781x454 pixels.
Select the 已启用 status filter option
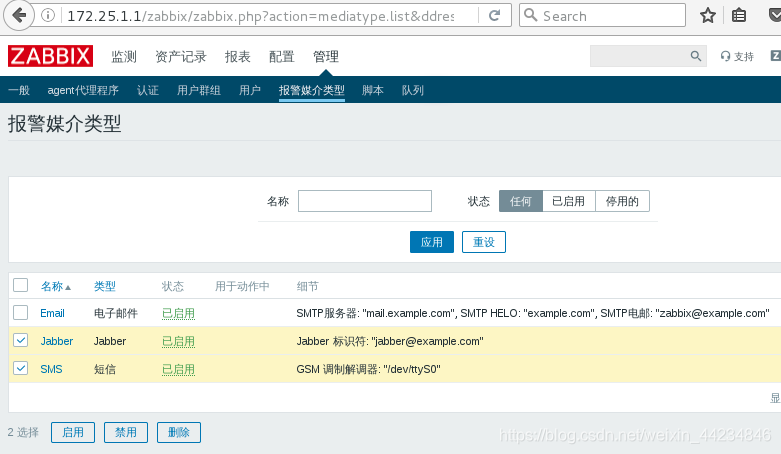pos(569,201)
